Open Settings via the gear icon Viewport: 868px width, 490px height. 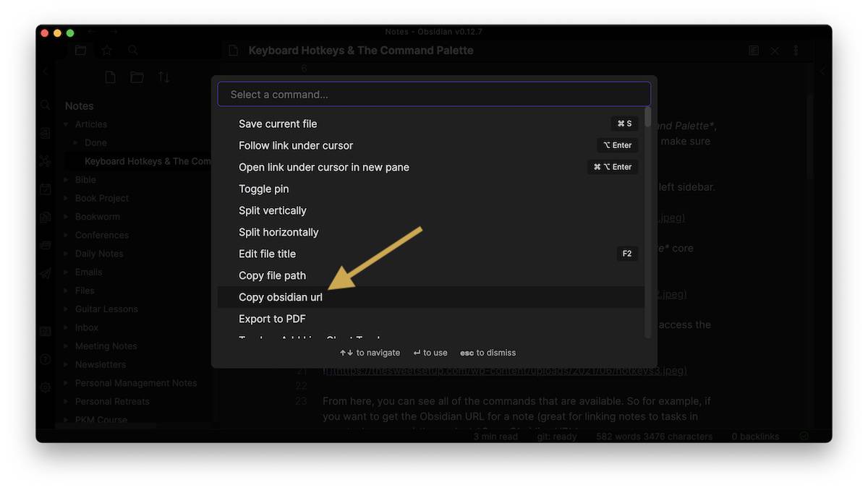point(46,387)
